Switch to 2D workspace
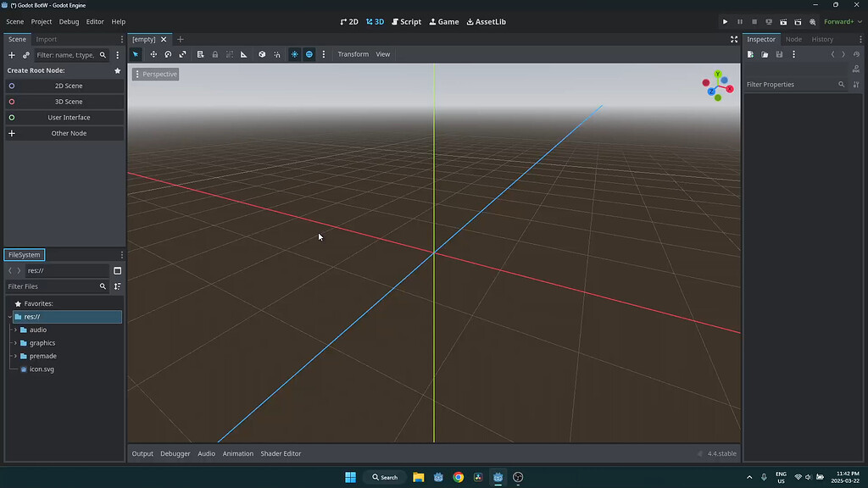868x488 pixels. tap(349, 21)
